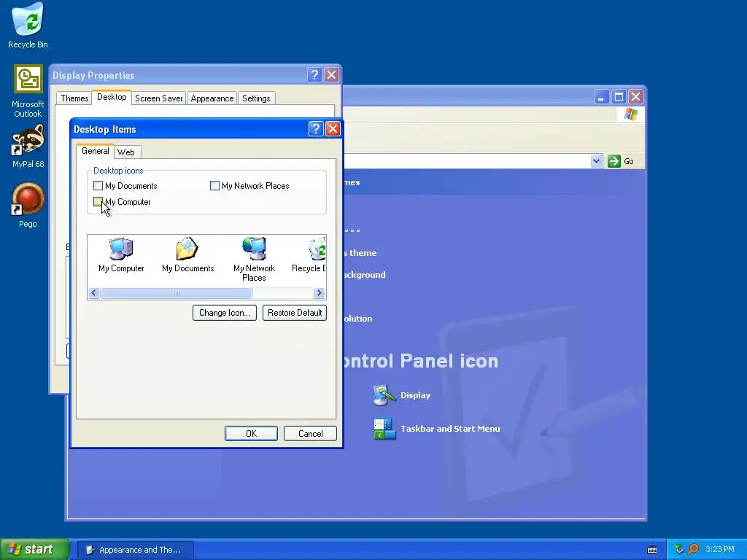
Task: Click the Restore Default button
Action: coord(295,313)
